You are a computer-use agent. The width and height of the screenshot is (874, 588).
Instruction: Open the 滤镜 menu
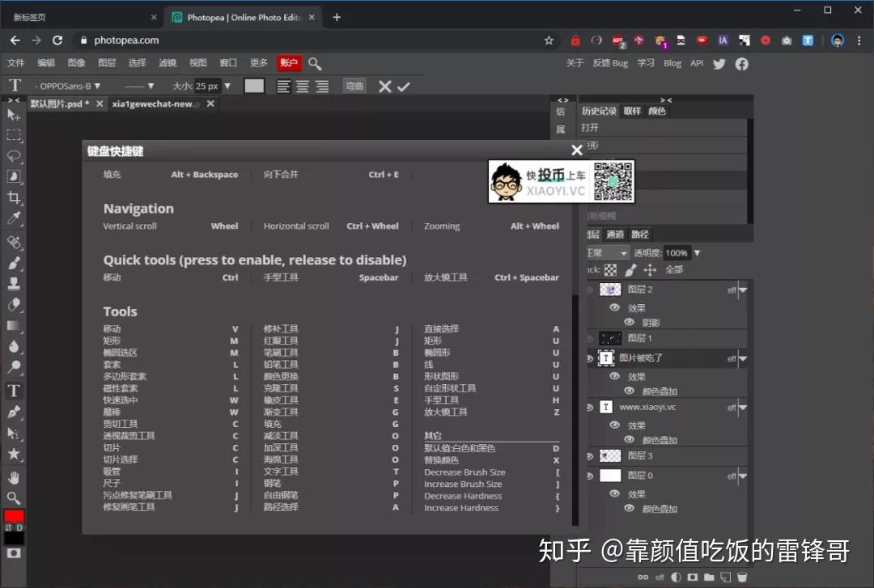pos(168,63)
